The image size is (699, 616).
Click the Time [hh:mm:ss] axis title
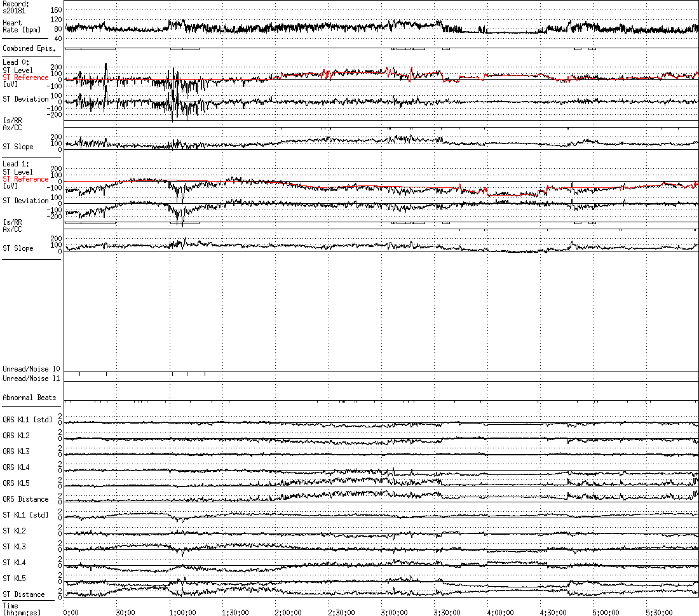[18, 610]
